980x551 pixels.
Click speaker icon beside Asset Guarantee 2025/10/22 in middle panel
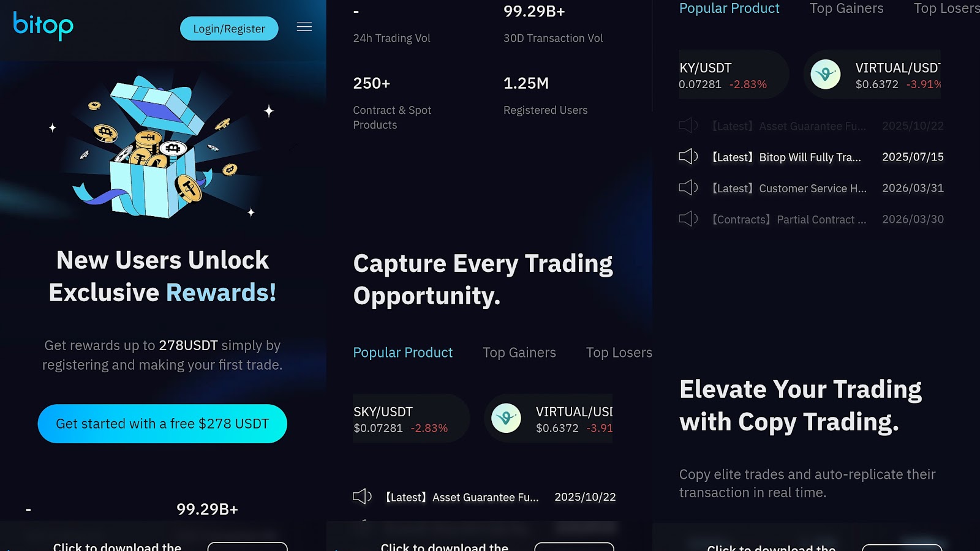[362, 497]
